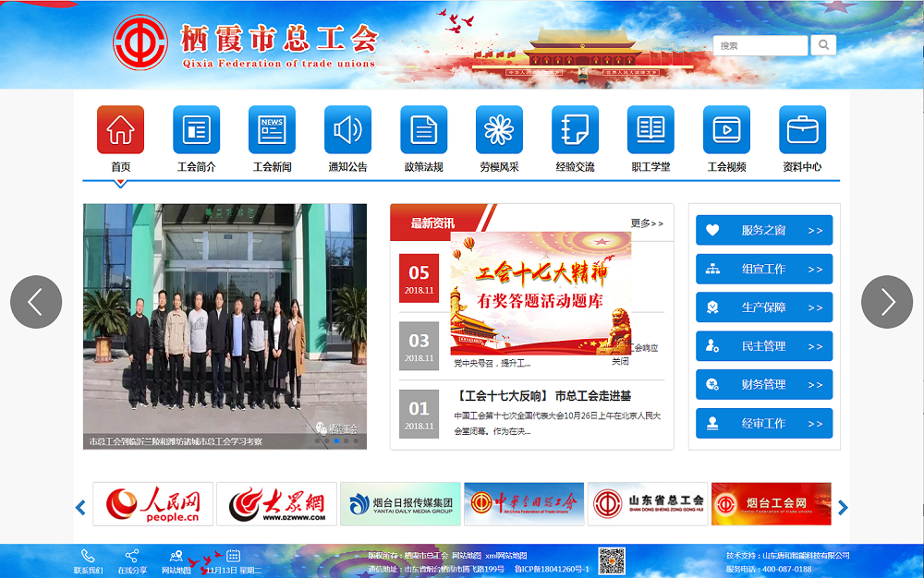Click the footer QR code image
Image resolution: width=924 pixels, height=578 pixels.
click(612, 560)
